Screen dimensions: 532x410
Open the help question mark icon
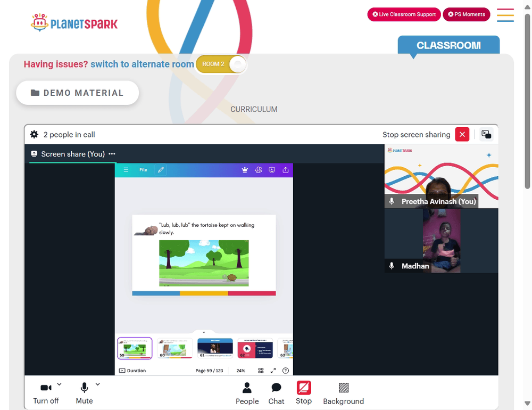click(286, 371)
